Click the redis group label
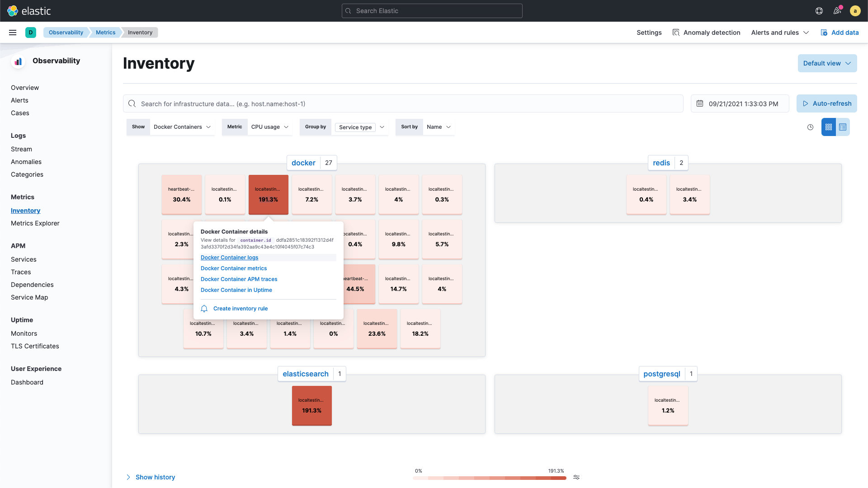Image resolution: width=868 pixels, height=488 pixels. [x=661, y=163]
